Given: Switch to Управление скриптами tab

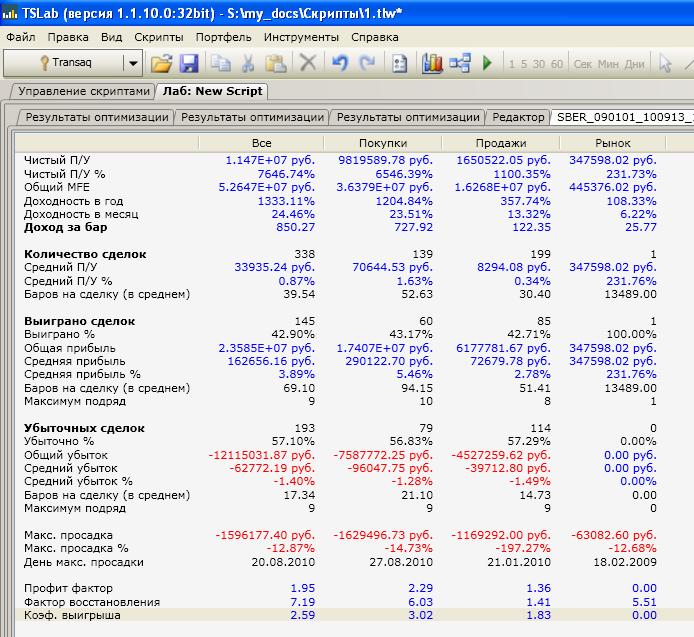Looking at the screenshot, I should pos(84,91).
